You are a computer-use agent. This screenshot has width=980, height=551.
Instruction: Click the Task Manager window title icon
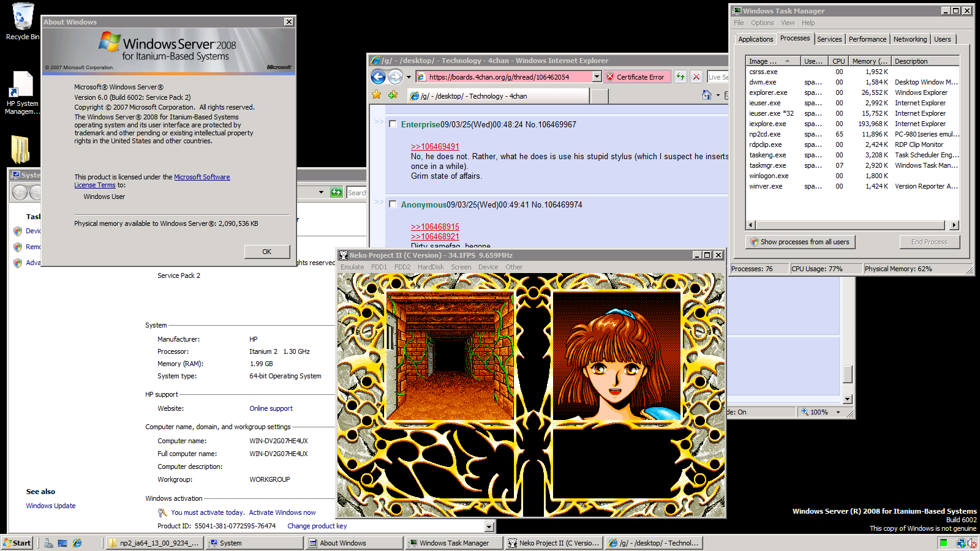737,10
